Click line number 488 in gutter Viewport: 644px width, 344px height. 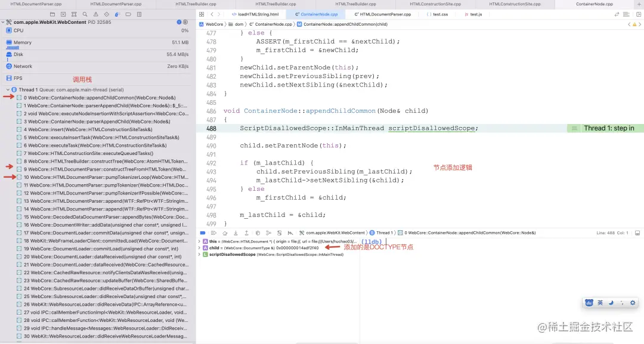(x=211, y=128)
